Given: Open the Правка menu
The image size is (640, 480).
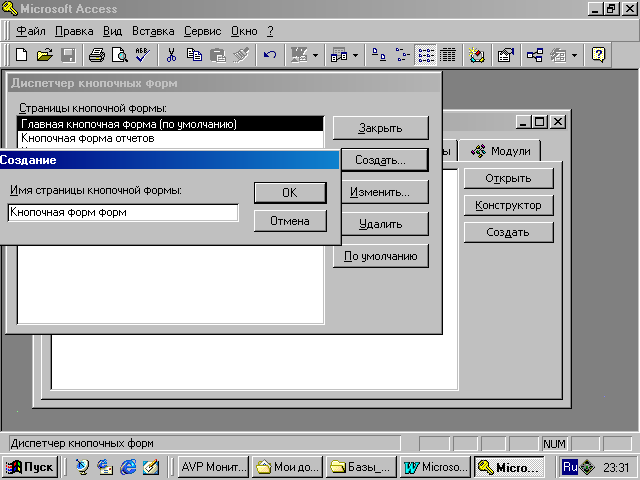Looking at the screenshot, I should pyautogui.click(x=74, y=31).
